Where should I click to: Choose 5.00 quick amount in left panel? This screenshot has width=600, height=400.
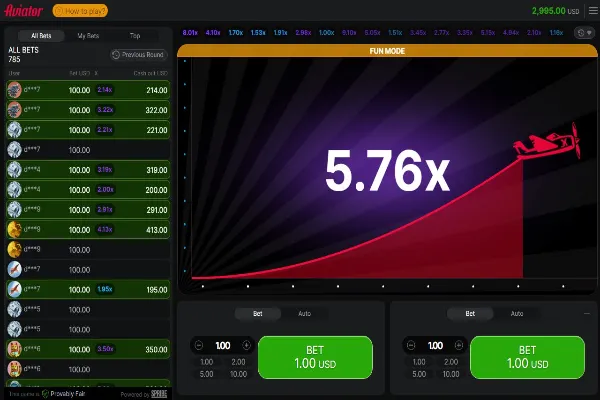point(207,374)
